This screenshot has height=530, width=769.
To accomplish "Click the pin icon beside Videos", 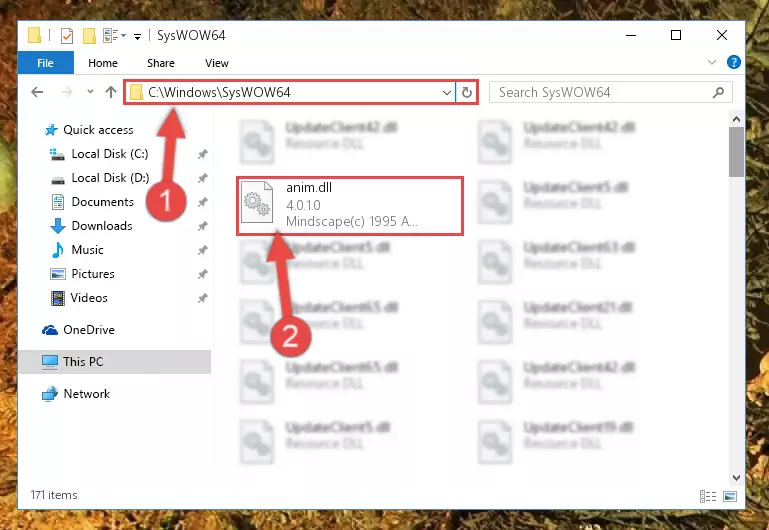I will pyautogui.click(x=203, y=299).
